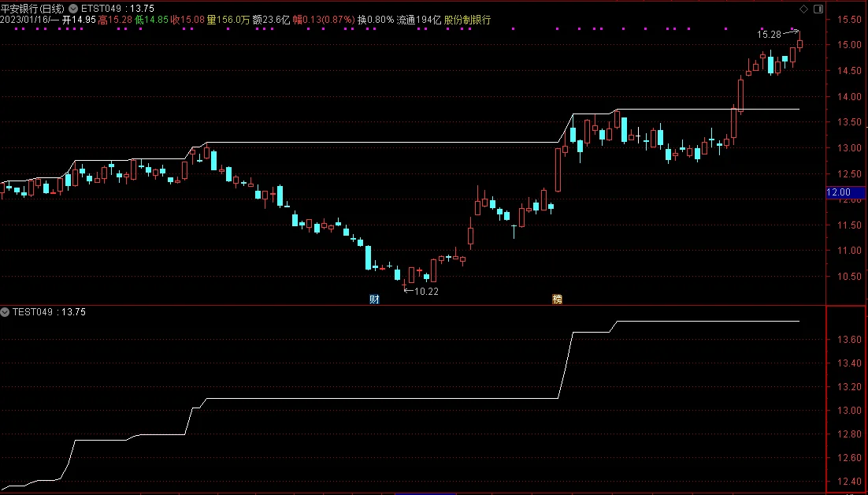Click the 额23.6亿 amount value

(271, 20)
